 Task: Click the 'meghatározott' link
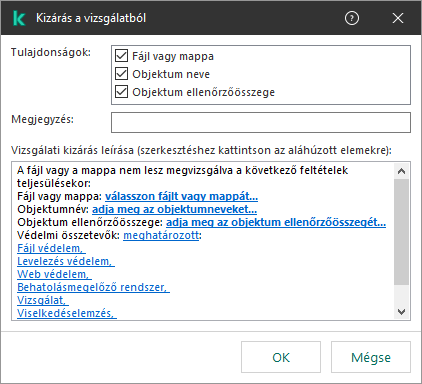tap(161, 235)
